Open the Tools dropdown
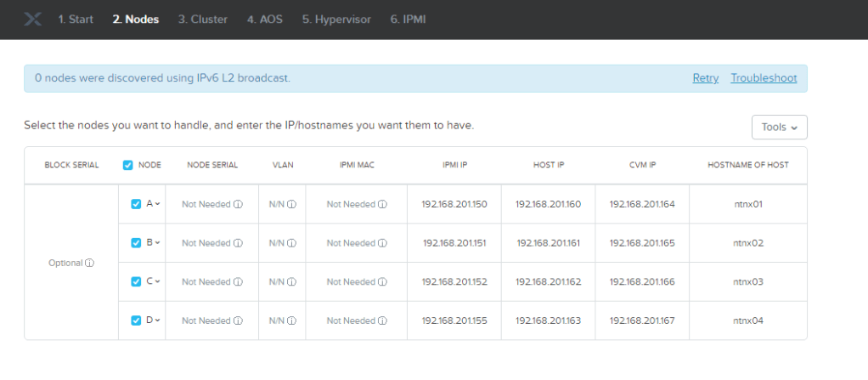The height and width of the screenshot is (380, 868). (779, 127)
